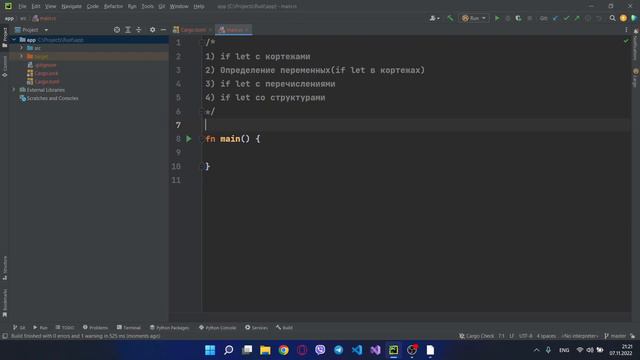The image size is (640, 360).
Task: Open the Run tool window tab
Action: point(40,328)
